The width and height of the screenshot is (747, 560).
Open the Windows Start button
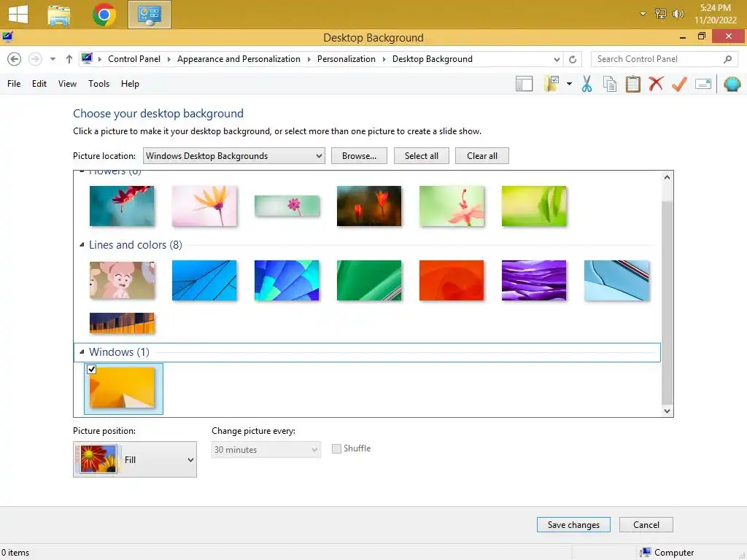[18, 14]
